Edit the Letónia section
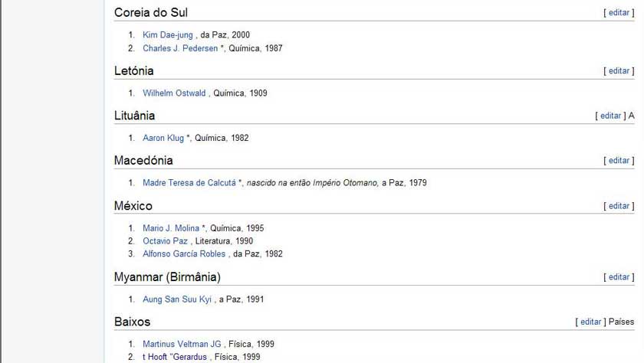This screenshot has width=644, height=363. [x=619, y=71]
